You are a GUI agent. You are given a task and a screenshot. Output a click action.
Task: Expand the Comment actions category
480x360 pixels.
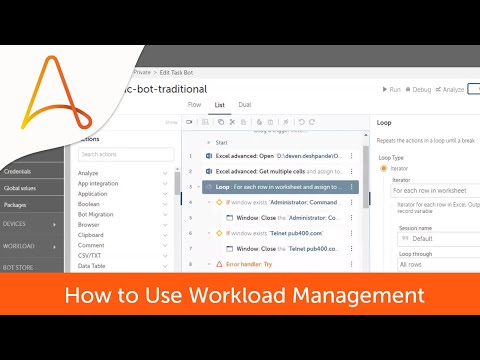[x=165, y=245]
